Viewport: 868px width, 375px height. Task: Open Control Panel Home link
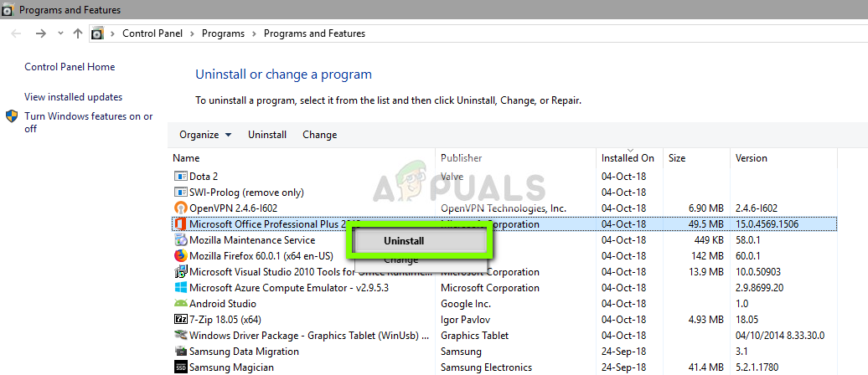[70, 67]
